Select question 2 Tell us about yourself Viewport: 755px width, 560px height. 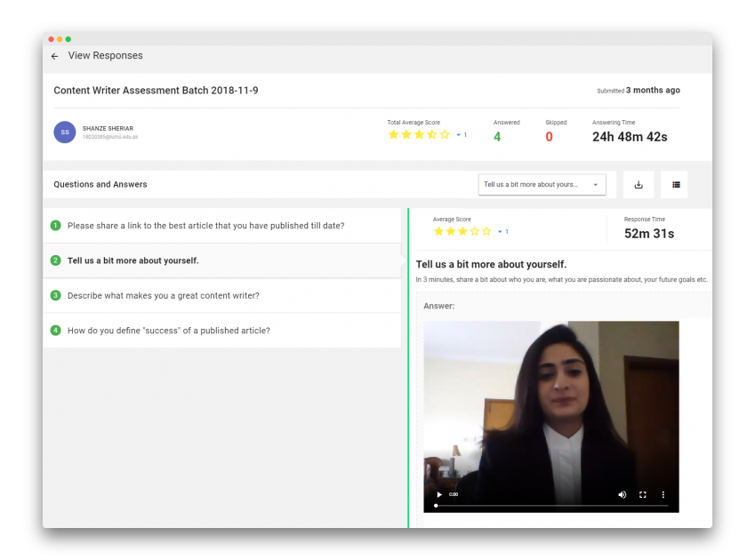[133, 260]
